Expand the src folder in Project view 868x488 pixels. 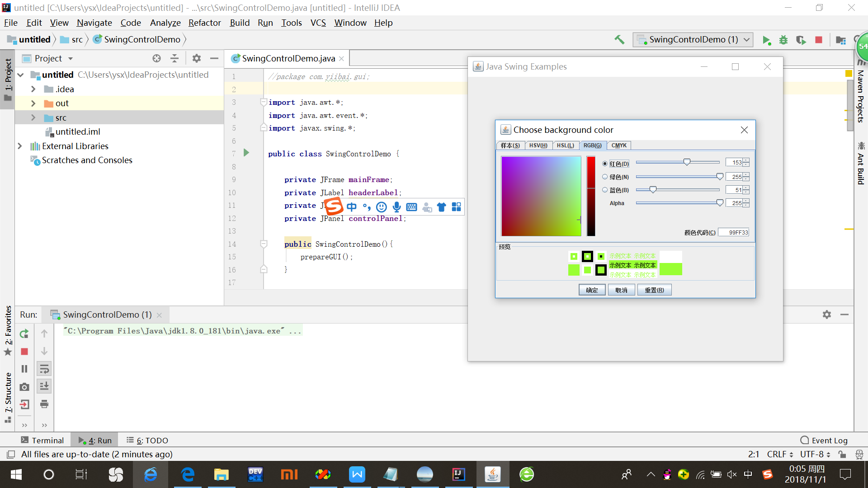pyautogui.click(x=33, y=117)
